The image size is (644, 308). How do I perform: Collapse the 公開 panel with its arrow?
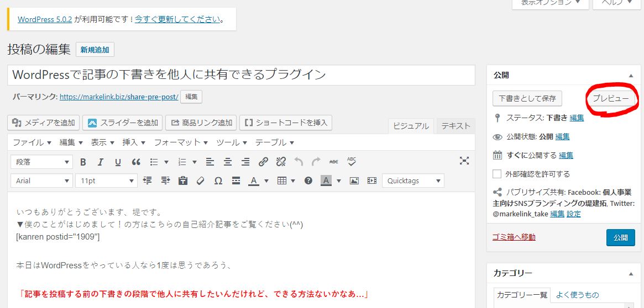[x=630, y=76]
